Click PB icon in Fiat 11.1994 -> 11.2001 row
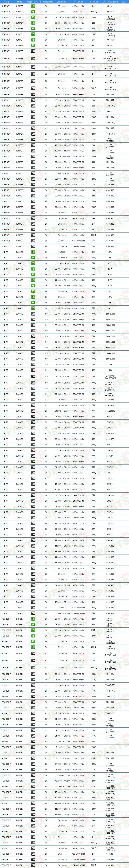This screenshot has width=129, height=868. point(33,286)
